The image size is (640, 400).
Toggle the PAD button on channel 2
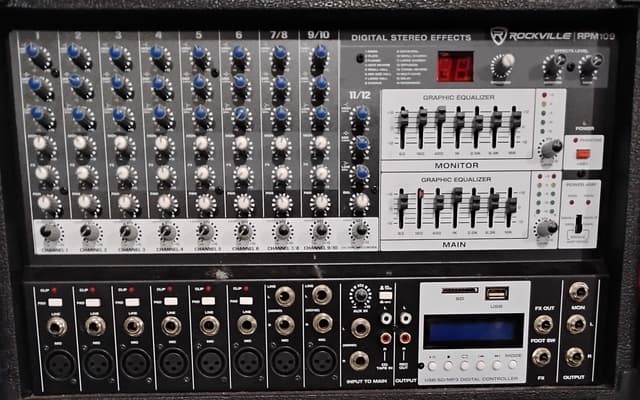93,302
